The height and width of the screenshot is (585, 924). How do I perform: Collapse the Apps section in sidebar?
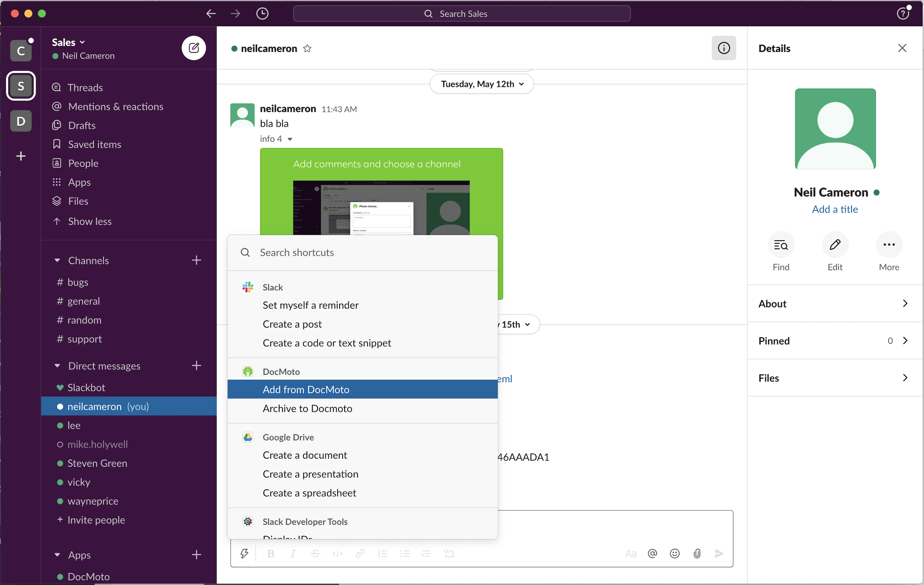coord(57,555)
